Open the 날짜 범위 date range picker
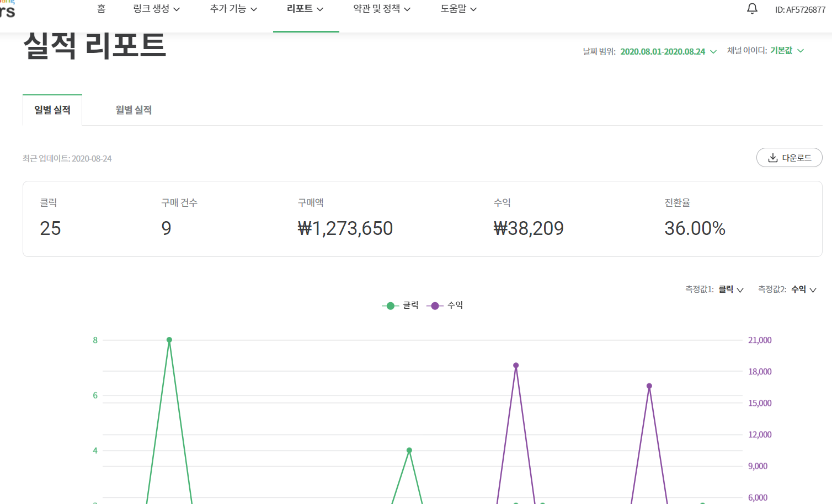The width and height of the screenshot is (832, 504). pyautogui.click(x=668, y=51)
